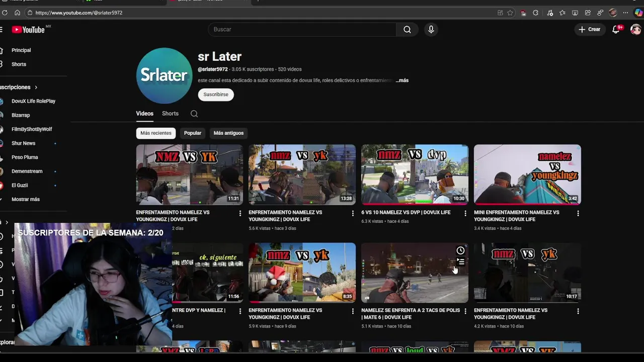Switch to the Shorts tab
Screen dimensions: 644x362
170,114
